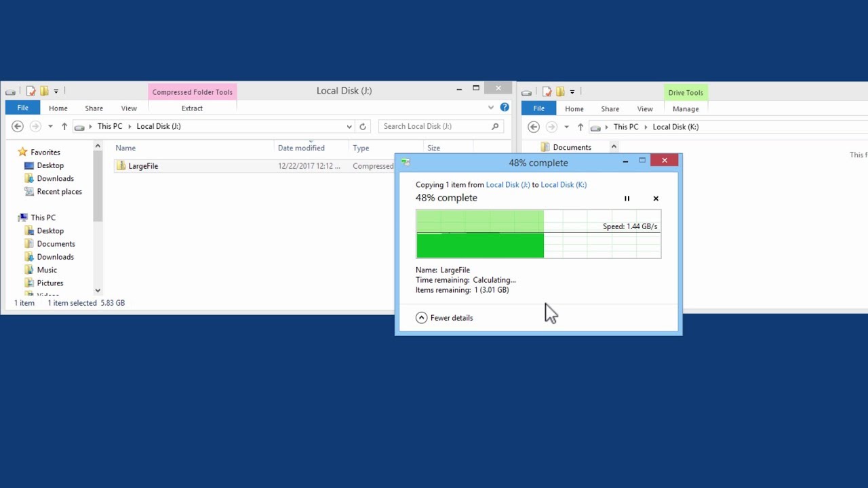Go up one level in K: window
Image resolution: width=868 pixels, height=488 pixels.
580,127
